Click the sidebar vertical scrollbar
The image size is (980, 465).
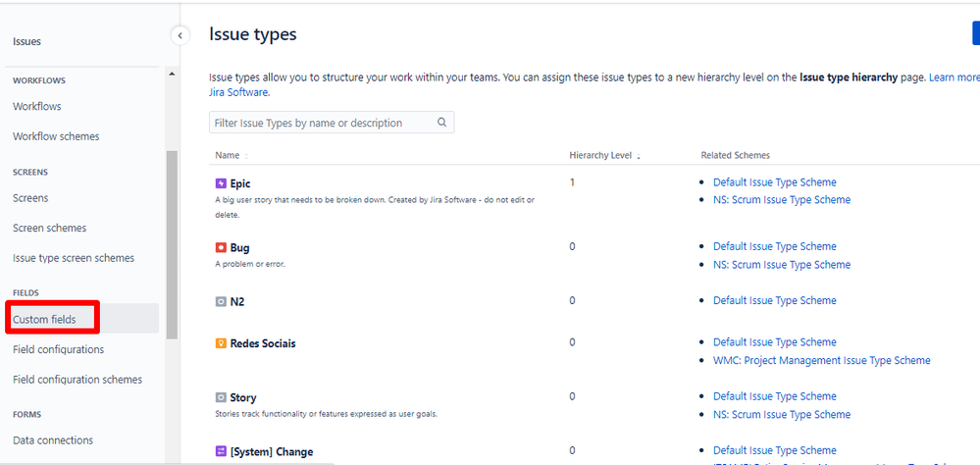172,245
